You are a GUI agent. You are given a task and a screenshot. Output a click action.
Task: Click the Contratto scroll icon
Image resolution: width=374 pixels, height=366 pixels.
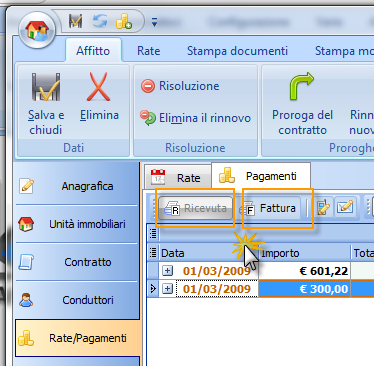26,262
